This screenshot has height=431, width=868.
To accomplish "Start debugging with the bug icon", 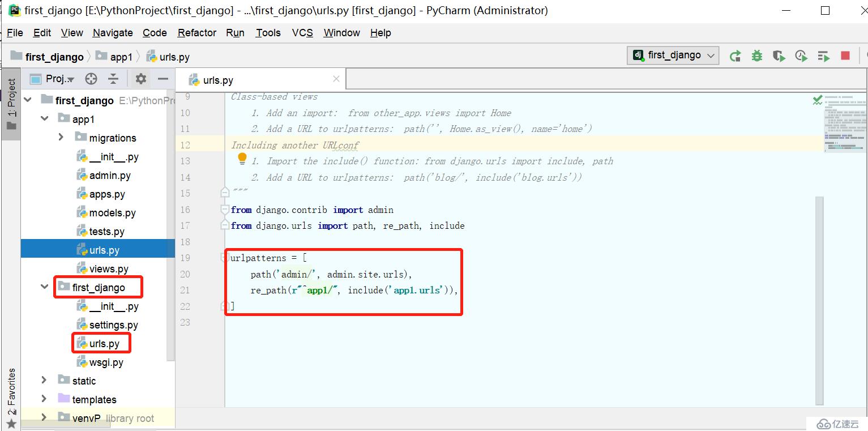I will coord(757,56).
